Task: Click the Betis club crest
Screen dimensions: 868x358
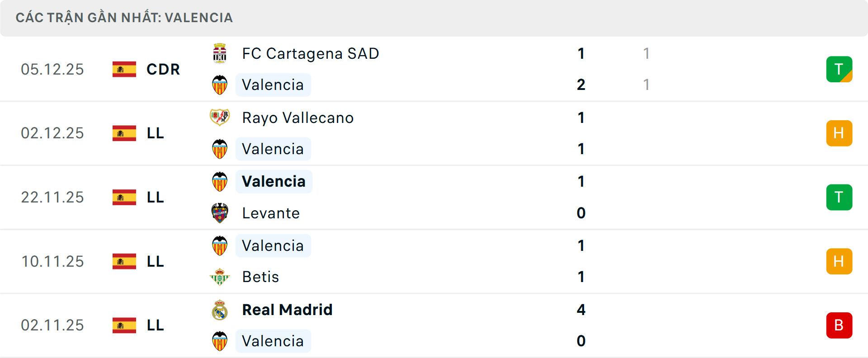Action: (220, 277)
